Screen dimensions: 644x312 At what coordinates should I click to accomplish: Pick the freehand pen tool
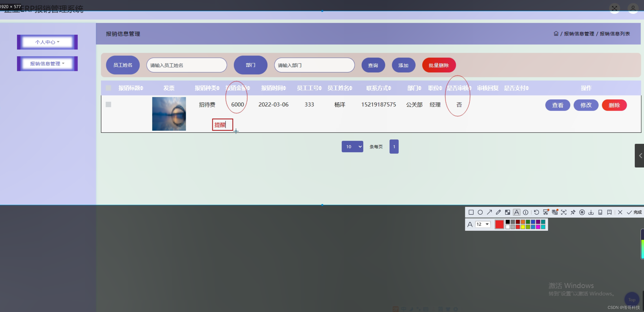click(x=498, y=212)
